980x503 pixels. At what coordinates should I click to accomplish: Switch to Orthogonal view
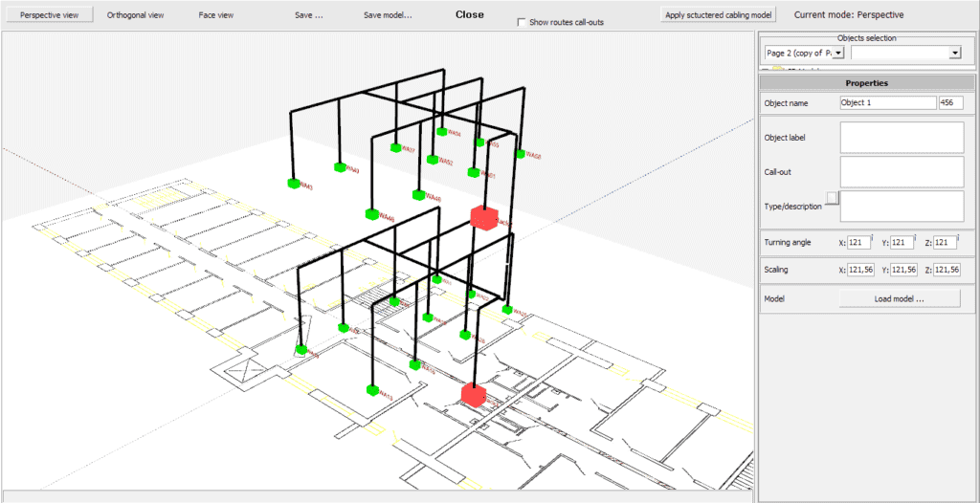(x=137, y=15)
